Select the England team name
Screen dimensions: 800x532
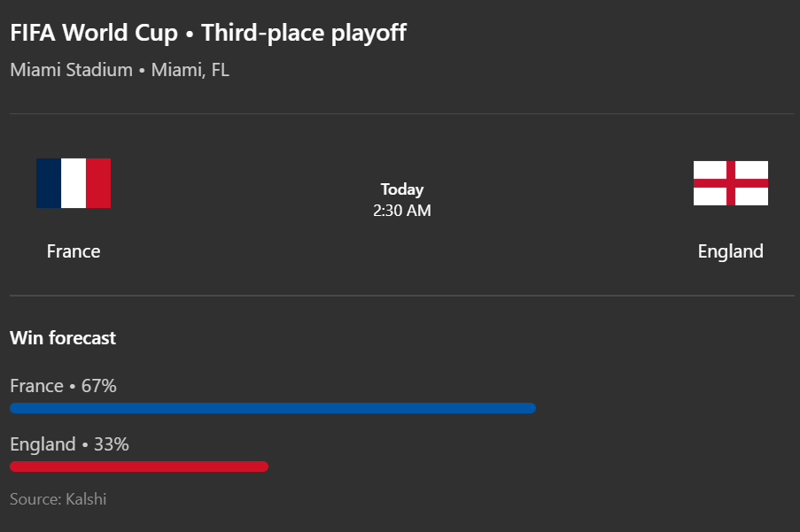pyautogui.click(x=731, y=251)
